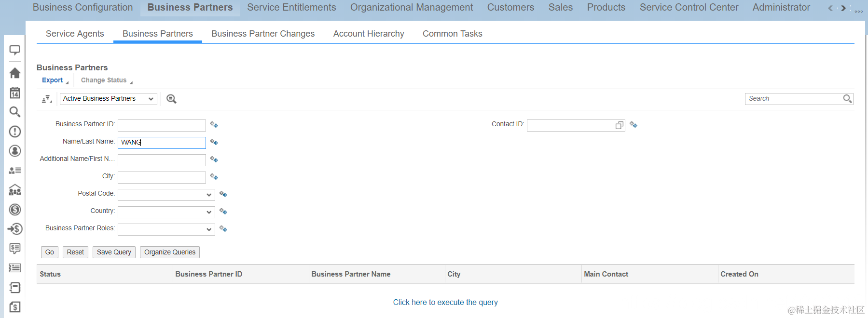The width and height of the screenshot is (868, 318).
Task: Open Service Entitlements work center
Action: pos(291,7)
